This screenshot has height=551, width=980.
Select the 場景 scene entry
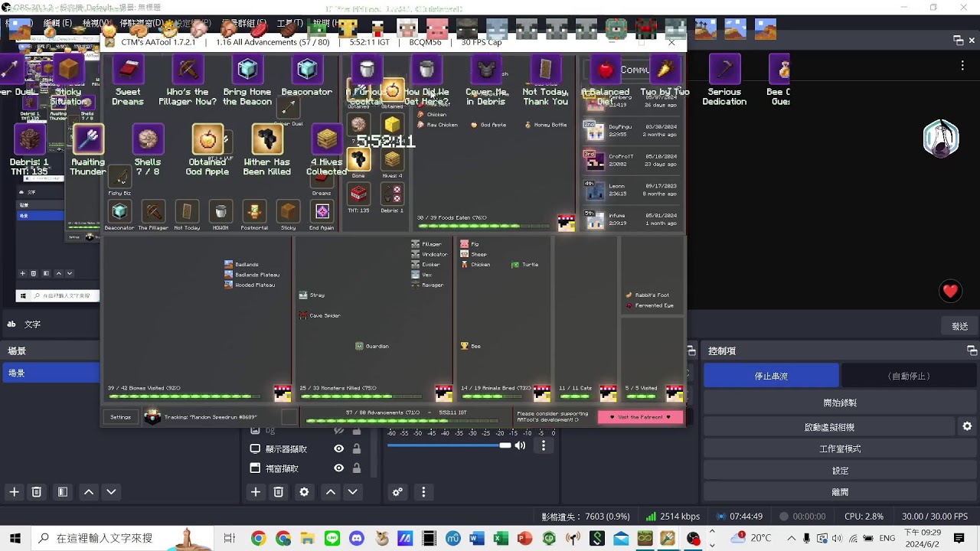pos(50,373)
